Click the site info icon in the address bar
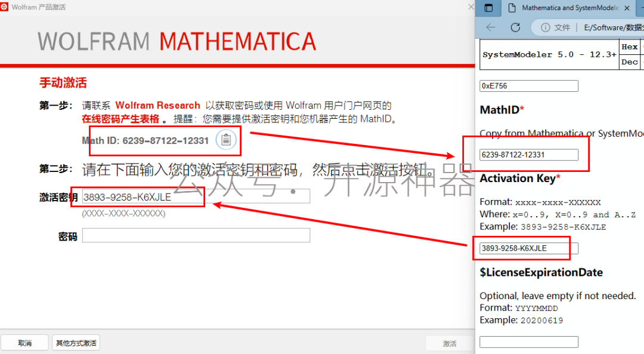The height and width of the screenshot is (354, 644). [545, 27]
